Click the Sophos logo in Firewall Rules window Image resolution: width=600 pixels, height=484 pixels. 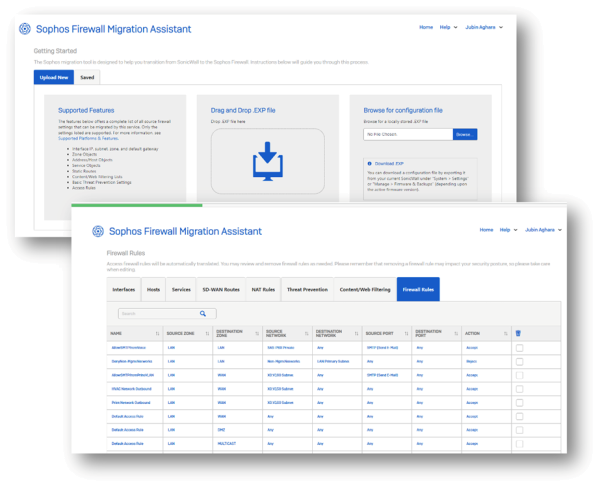98,231
